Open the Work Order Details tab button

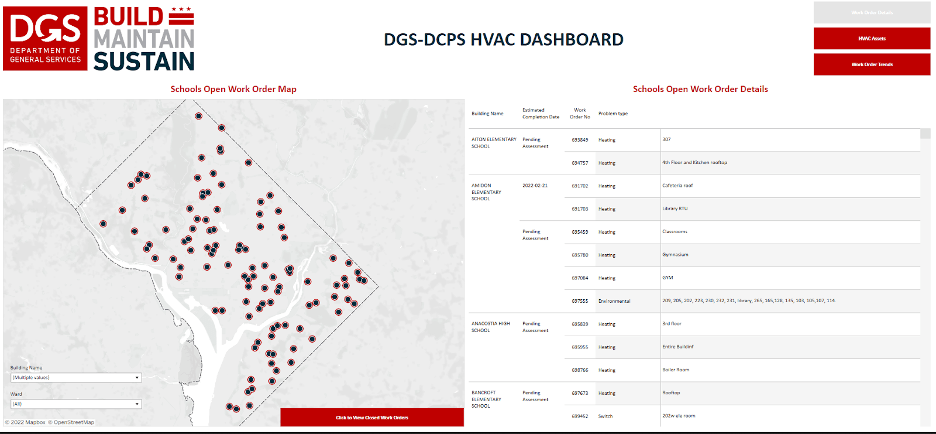pyautogui.click(x=870, y=13)
